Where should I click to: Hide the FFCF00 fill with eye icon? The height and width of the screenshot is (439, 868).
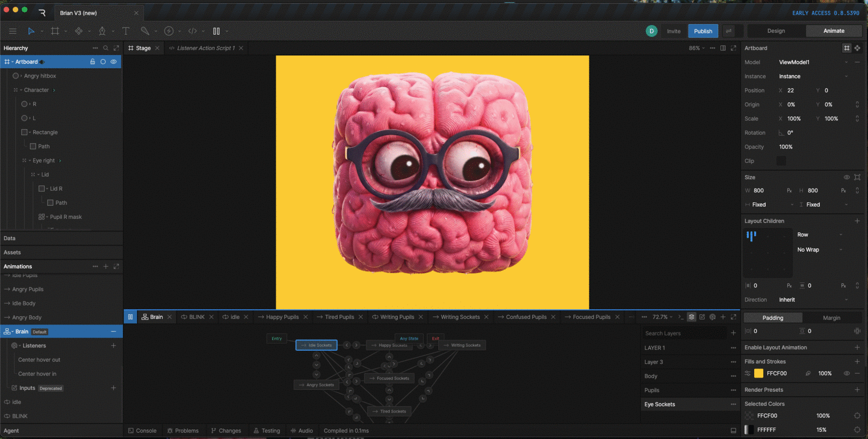click(x=846, y=373)
